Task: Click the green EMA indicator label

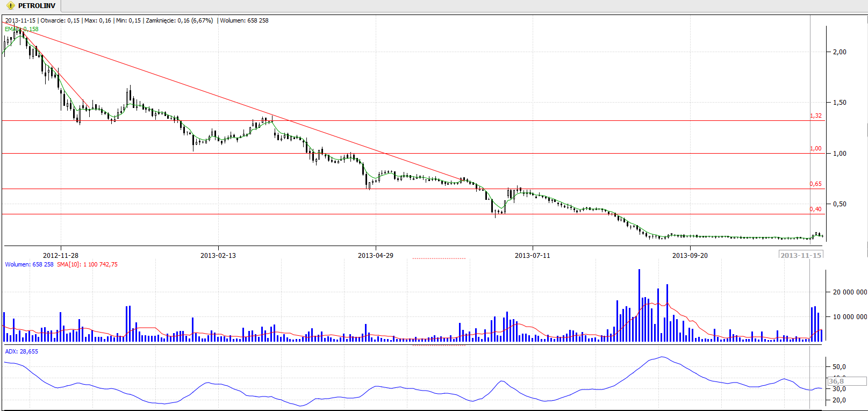Action: [21, 29]
